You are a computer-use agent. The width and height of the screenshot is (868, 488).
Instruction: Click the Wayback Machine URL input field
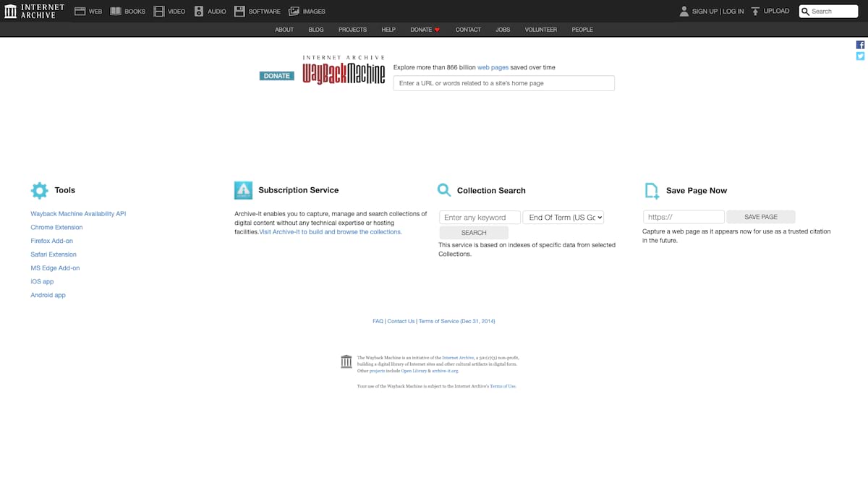503,83
